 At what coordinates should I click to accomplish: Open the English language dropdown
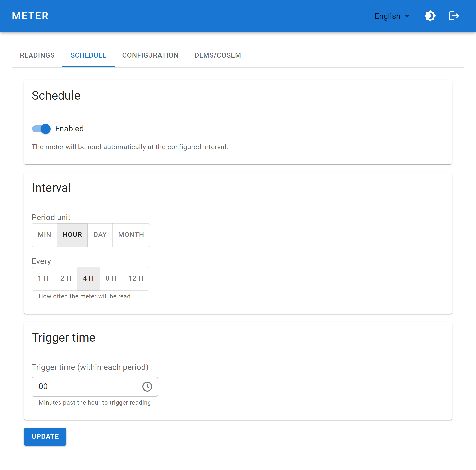(392, 16)
